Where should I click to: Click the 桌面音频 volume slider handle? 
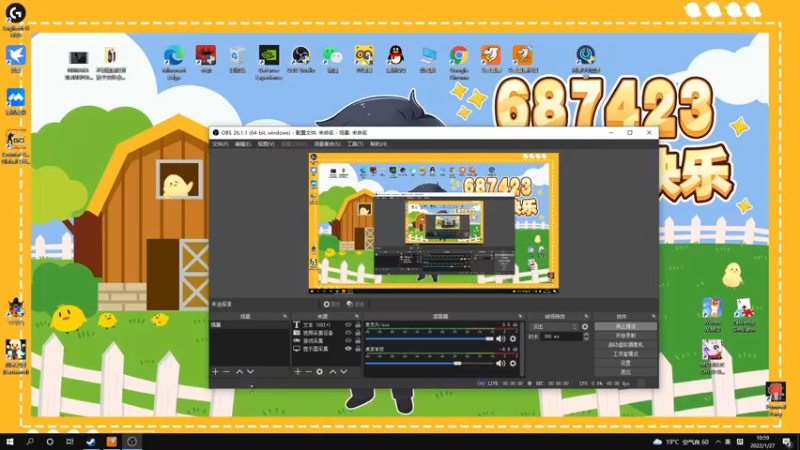tap(458, 363)
